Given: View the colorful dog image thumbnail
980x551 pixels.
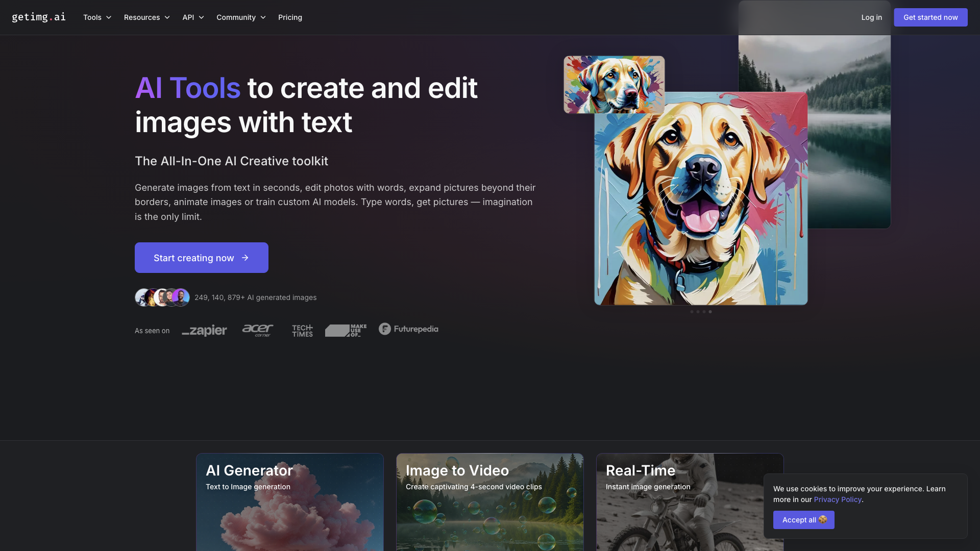Looking at the screenshot, I should pos(614,84).
